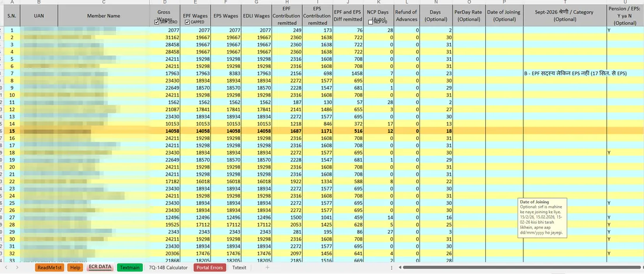Click the UAN header cell

tap(39, 16)
